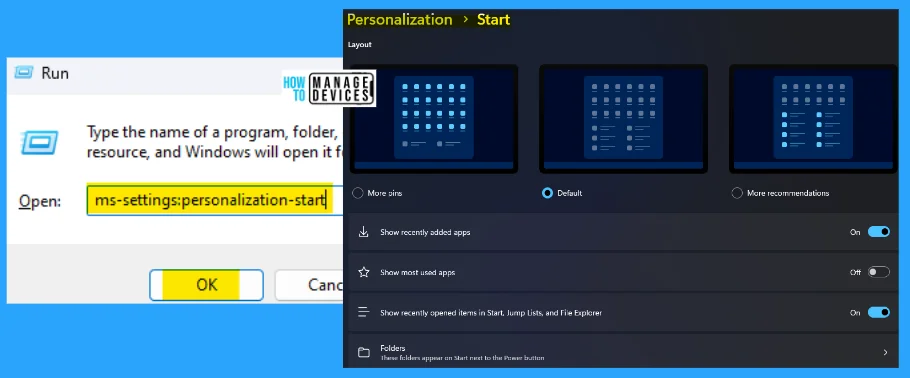Click Cancel in the Run dialog

[x=309, y=285]
